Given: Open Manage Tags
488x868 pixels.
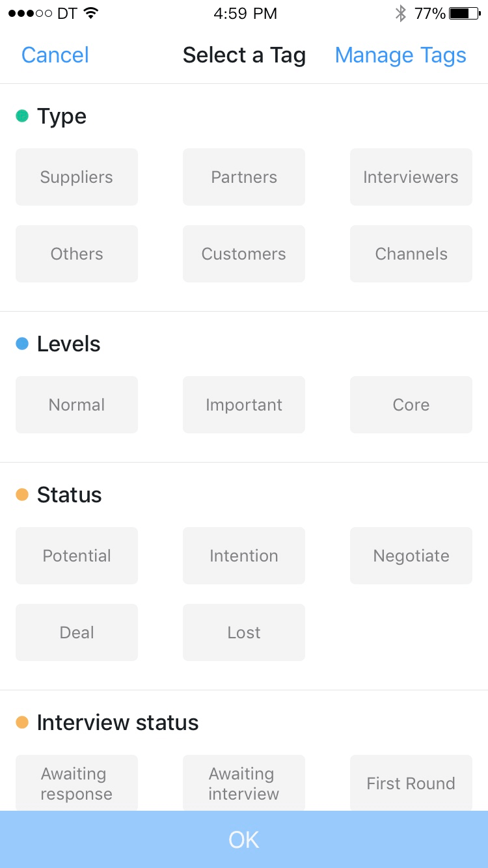Looking at the screenshot, I should click(x=401, y=55).
